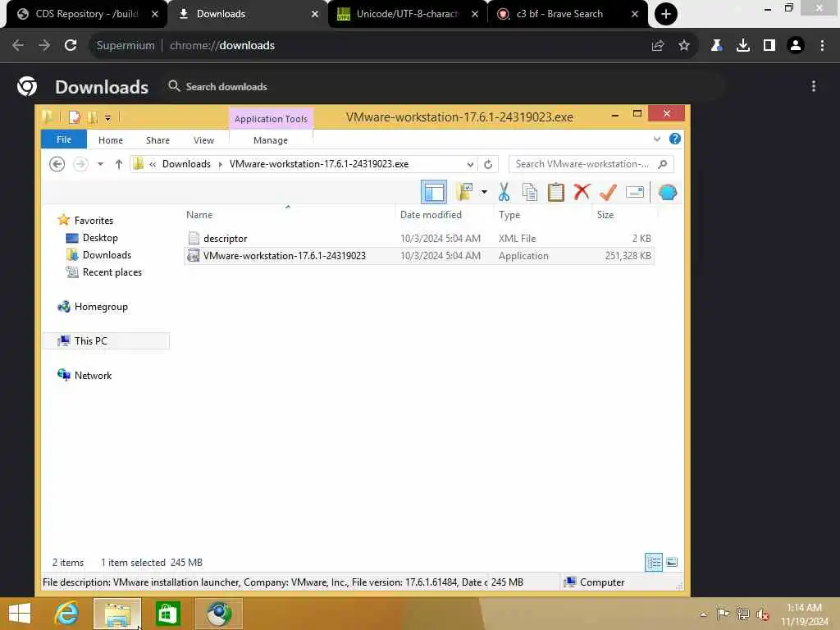Reload the browser page
The image size is (840, 630).
(71, 46)
